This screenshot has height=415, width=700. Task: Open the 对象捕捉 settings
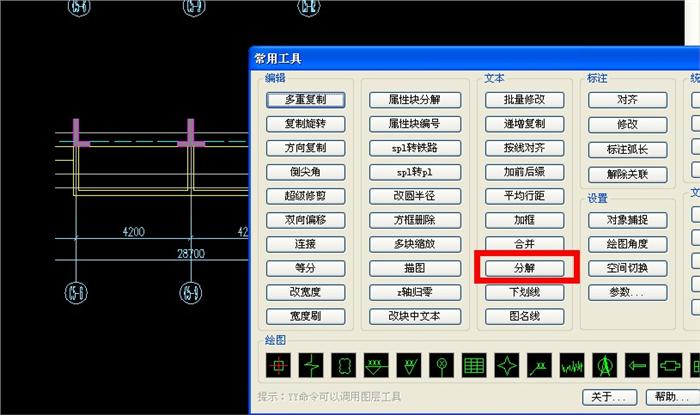tap(628, 220)
